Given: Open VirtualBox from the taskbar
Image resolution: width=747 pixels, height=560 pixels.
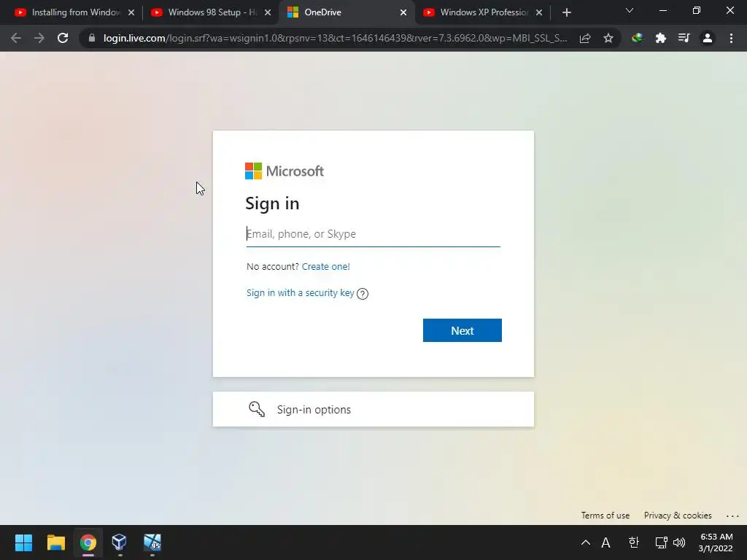Looking at the screenshot, I should (119, 542).
